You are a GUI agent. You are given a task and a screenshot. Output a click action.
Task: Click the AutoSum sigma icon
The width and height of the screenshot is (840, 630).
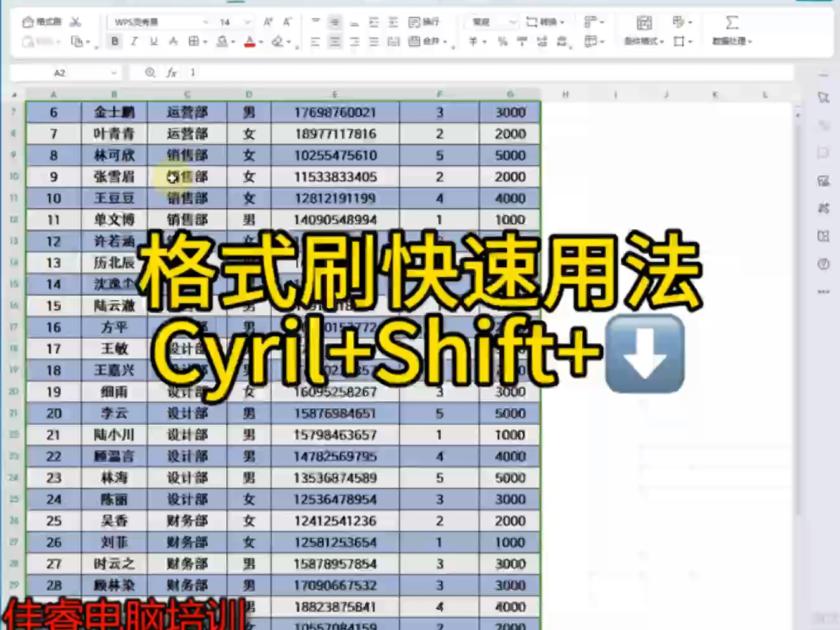(x=732, y=23)
